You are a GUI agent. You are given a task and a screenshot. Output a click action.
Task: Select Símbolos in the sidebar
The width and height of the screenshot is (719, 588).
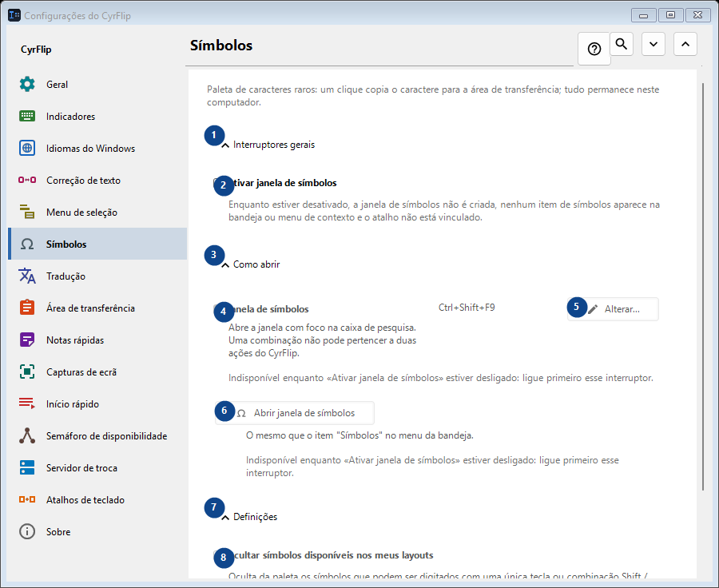click(x=97, y=244)
